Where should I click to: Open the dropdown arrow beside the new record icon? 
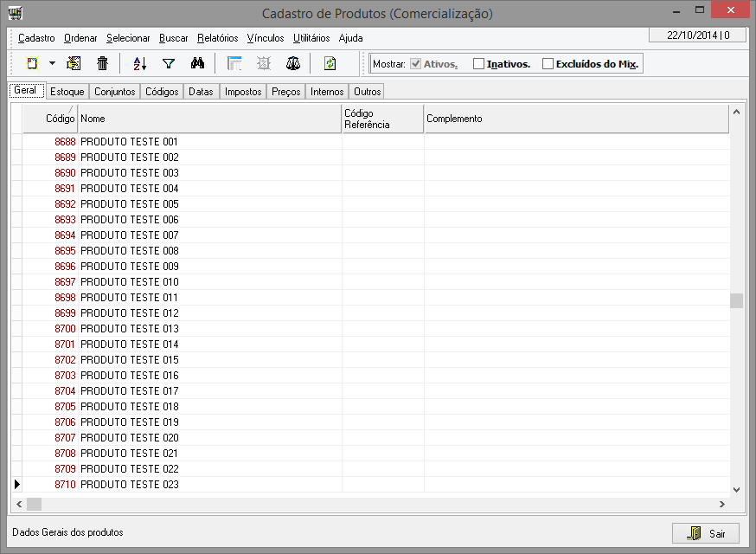pyautogui.click(x=52, y=63)
